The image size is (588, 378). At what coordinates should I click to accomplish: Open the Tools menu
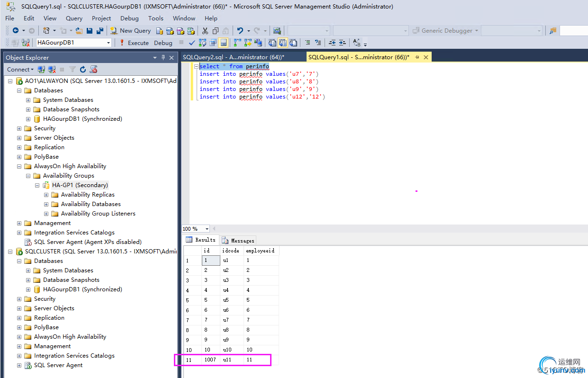(x=156, y=18)
